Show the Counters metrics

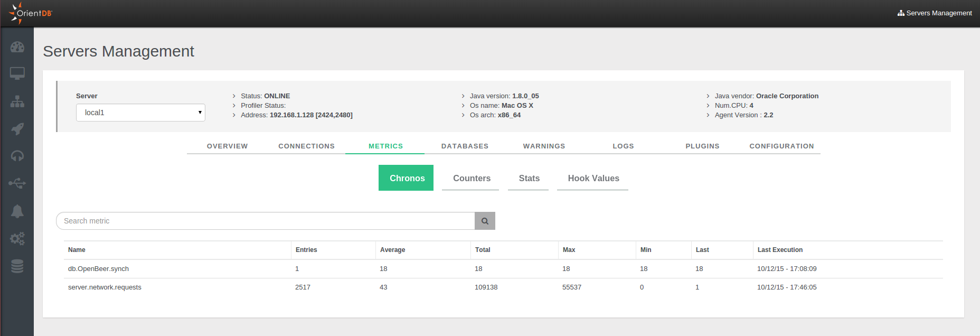[472, 179]
